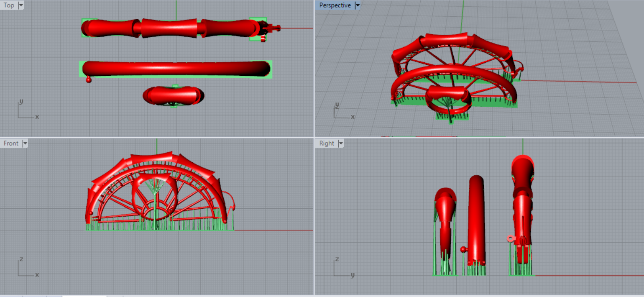This screenshot has height=297, width=644.
Task: Expand the Right viewport menu arrow
Action: pyautogui.click(x=341, y=143)
